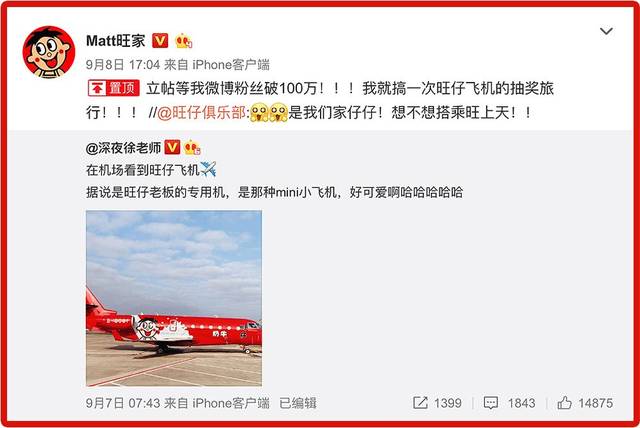Open comments icon showing 1843
The height and width of the screenshot is (428, 640).
tap(509, 403)
